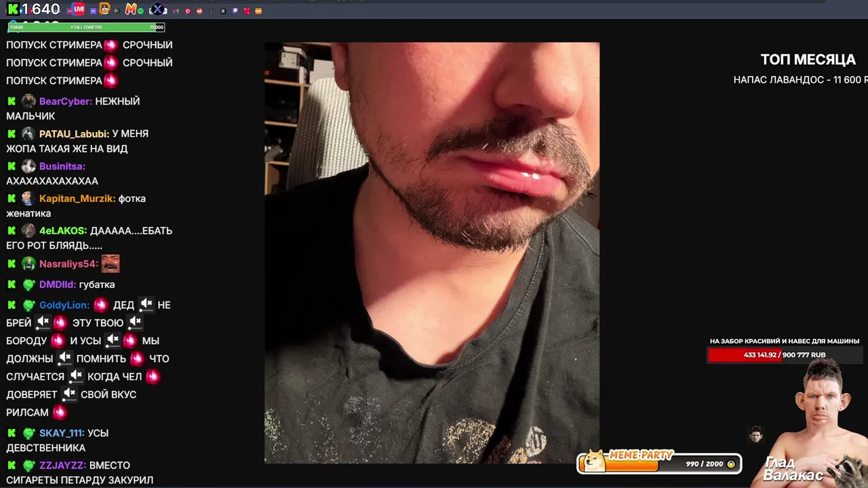Click the GoldyLion username in chat
This screenshot has height=488, width=868.
point(64,305)
